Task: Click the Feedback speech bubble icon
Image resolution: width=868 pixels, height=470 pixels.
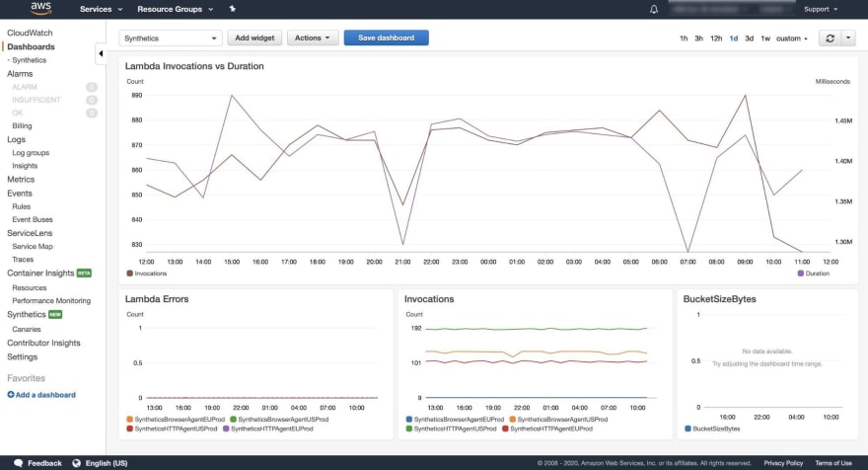Action: point(19,463)
